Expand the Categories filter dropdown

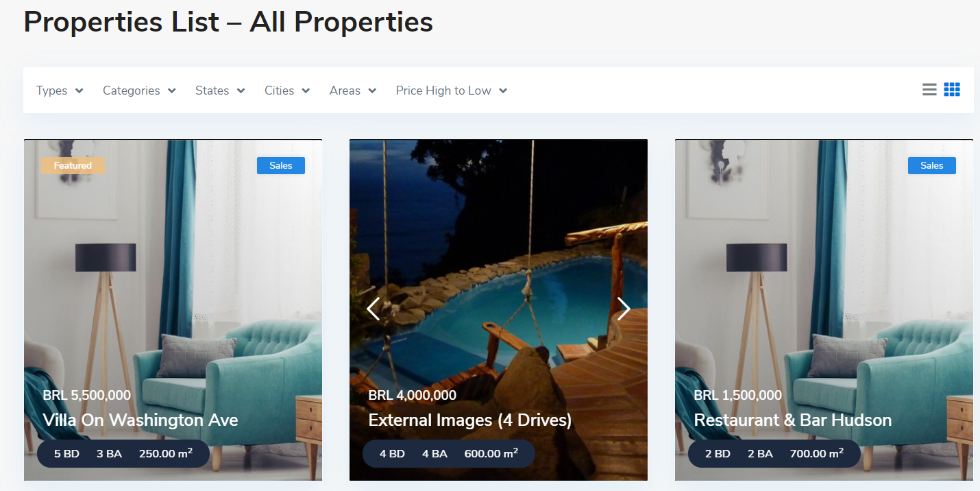point(139,91)
